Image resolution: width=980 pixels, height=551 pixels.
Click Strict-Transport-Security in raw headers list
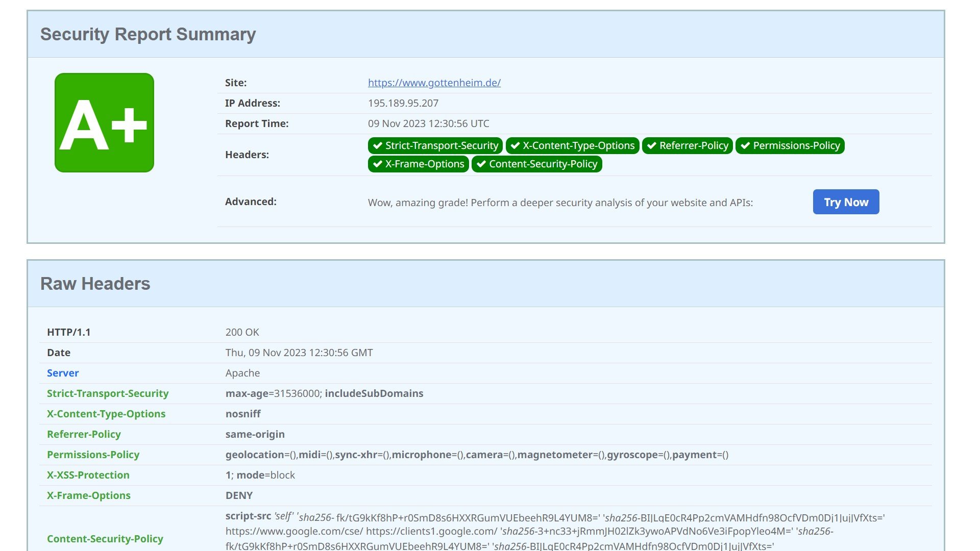point(108,393)
